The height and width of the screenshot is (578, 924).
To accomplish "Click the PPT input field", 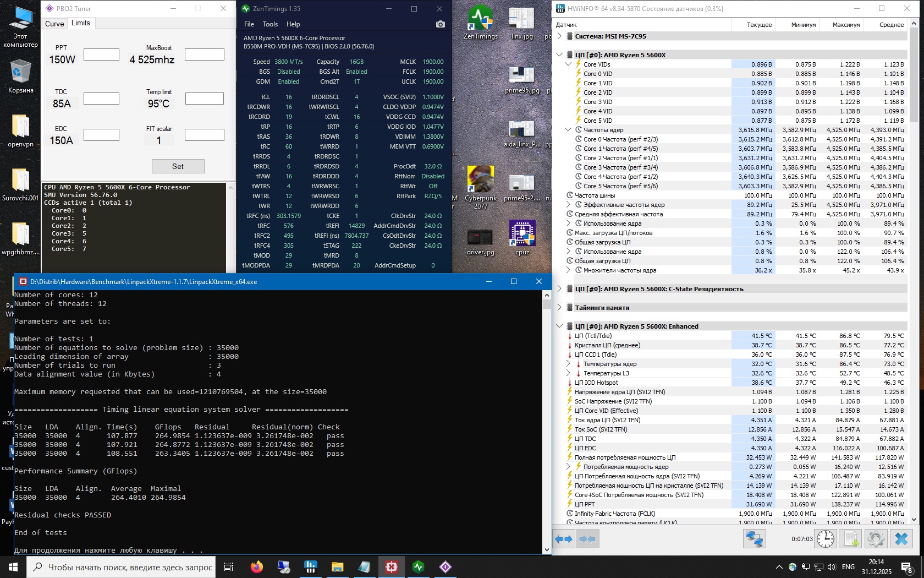I will point(101,54).
